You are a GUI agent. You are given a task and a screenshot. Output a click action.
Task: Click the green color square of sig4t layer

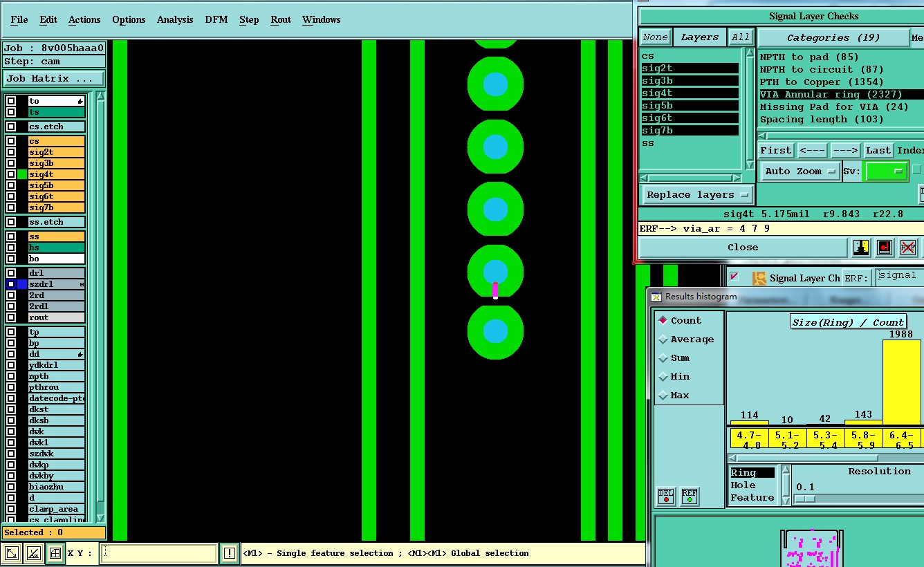(x=22, y=174)
